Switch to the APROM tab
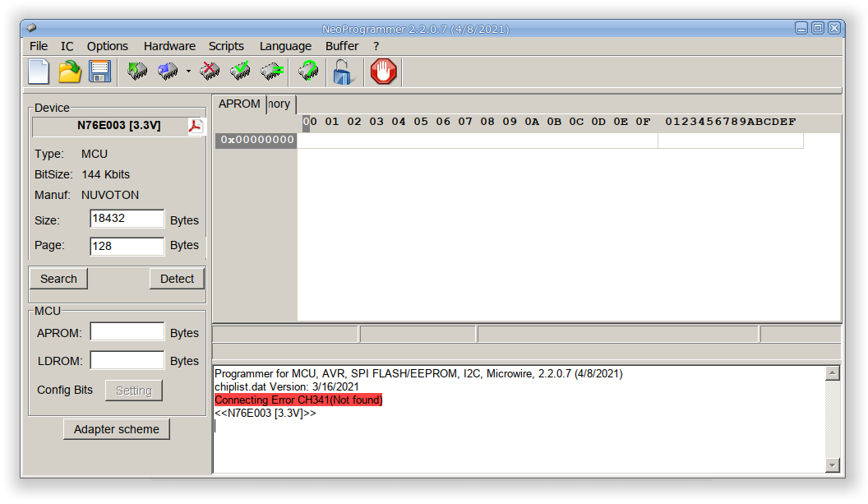 tap(239, 104)
